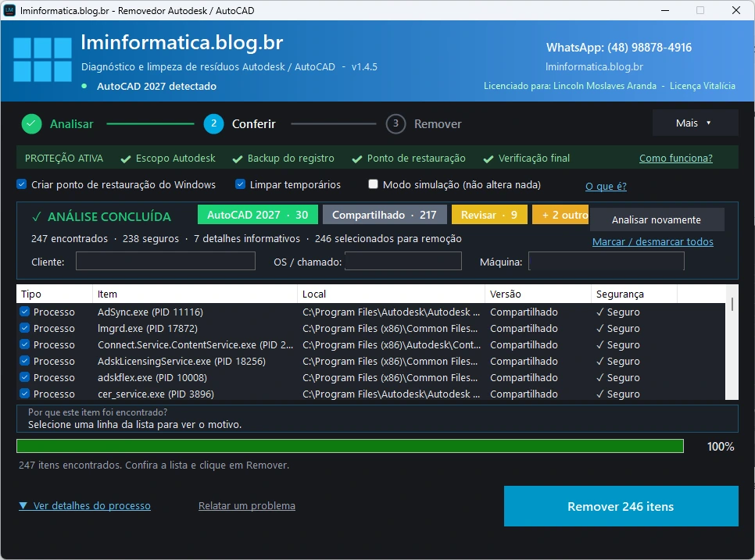Click the app icon in the title bar
Screen dimensions: 755x560
click(x=9, y=10)
